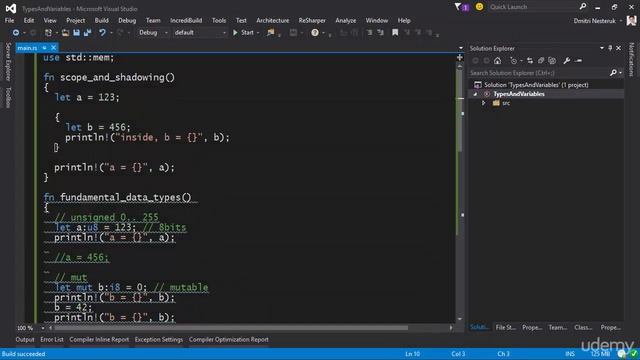The width and height of the screenshot is (640, 360).
Task: Open the Notifications side tab
Action: pos(631,60)
